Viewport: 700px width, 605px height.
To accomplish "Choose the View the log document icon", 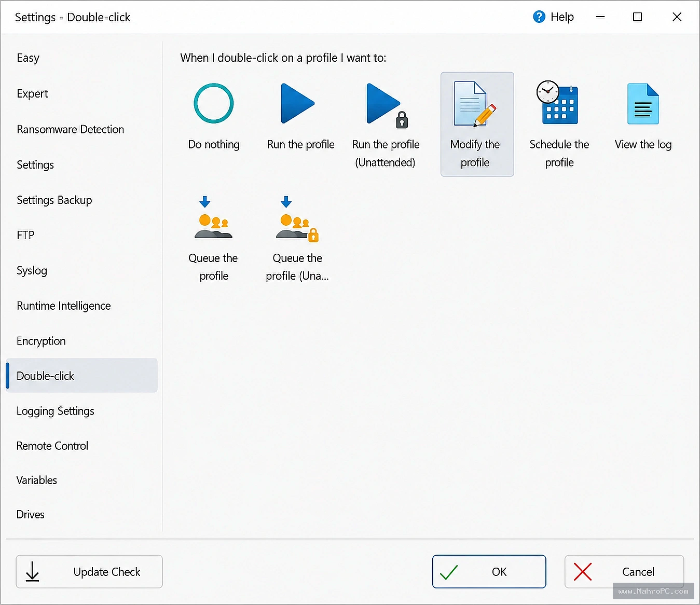I will [643, 104].
